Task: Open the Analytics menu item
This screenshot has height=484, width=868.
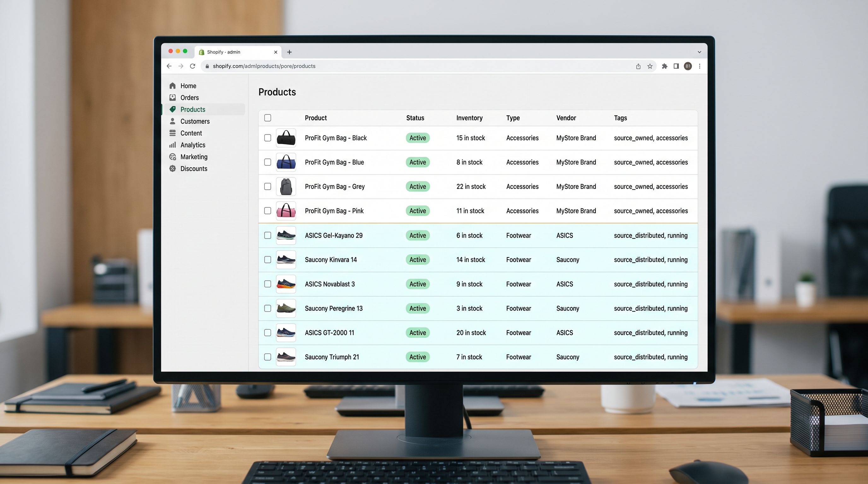Action: point(193,145)
